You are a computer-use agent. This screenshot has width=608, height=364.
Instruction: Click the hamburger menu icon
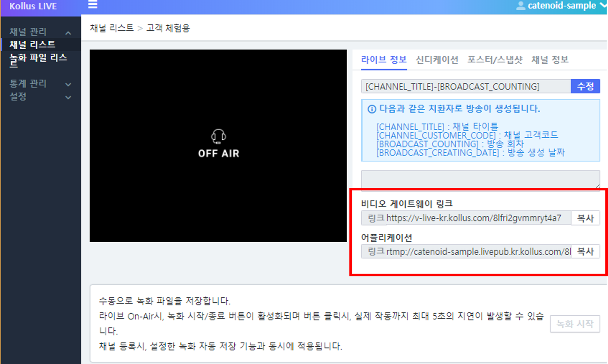click(x=93, y=5)
